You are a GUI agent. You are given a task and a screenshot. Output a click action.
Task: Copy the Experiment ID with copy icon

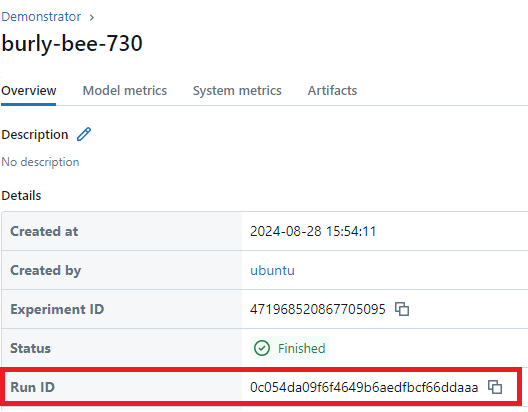402,309
